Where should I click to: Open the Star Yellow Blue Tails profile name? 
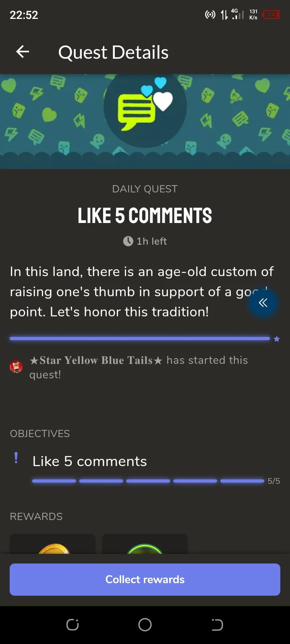[x=96, y=360]
